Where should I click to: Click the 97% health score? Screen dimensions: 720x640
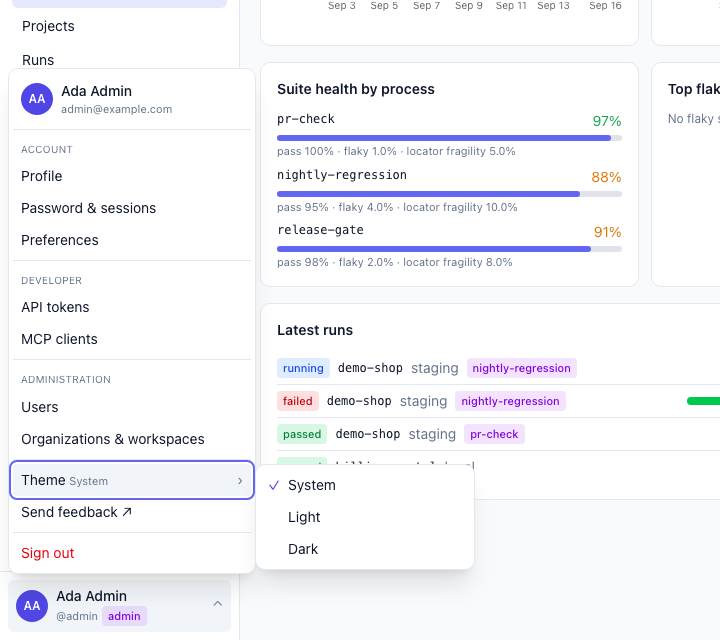[x=607, y=121]
